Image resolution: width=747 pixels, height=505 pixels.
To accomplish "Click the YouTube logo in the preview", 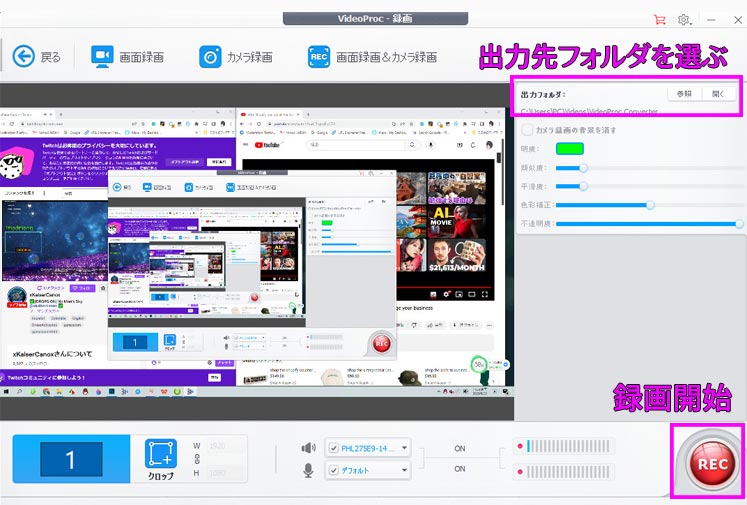I will [x=268, y=145].
